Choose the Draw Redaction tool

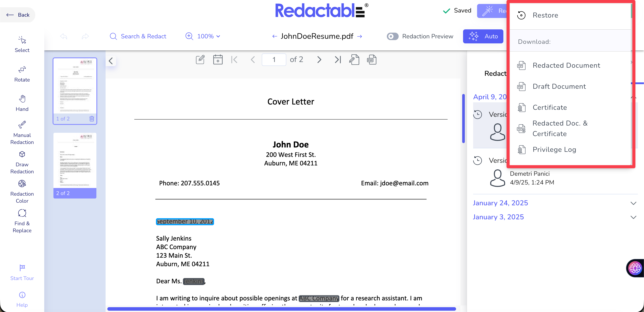coord(22,162)
